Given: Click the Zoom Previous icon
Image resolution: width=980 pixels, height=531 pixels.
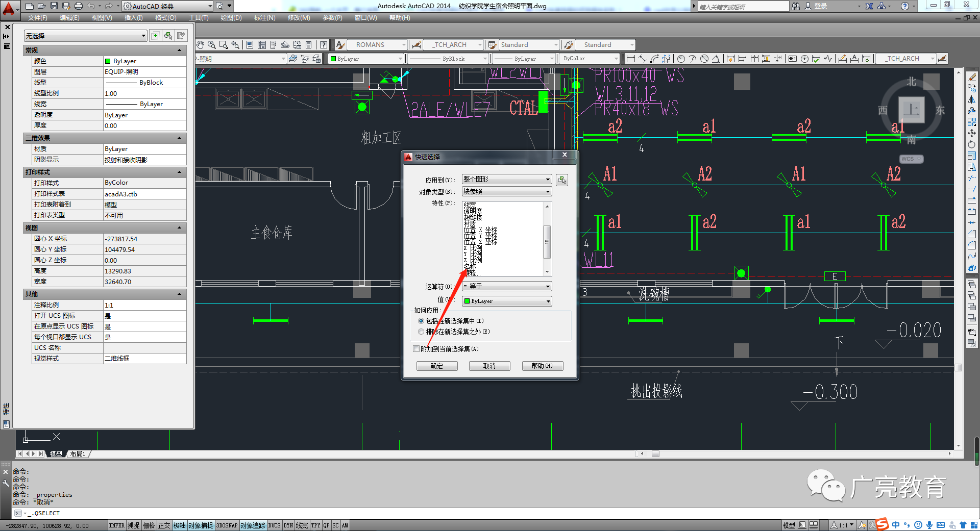Looking at the screenshot, I should coord(235,45).
